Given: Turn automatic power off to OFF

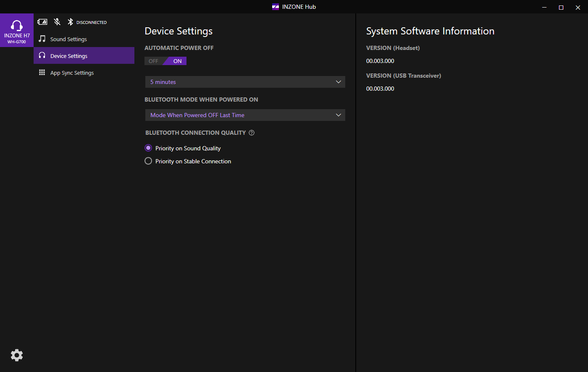Looking at the screenshot, I should coord(154,61).
